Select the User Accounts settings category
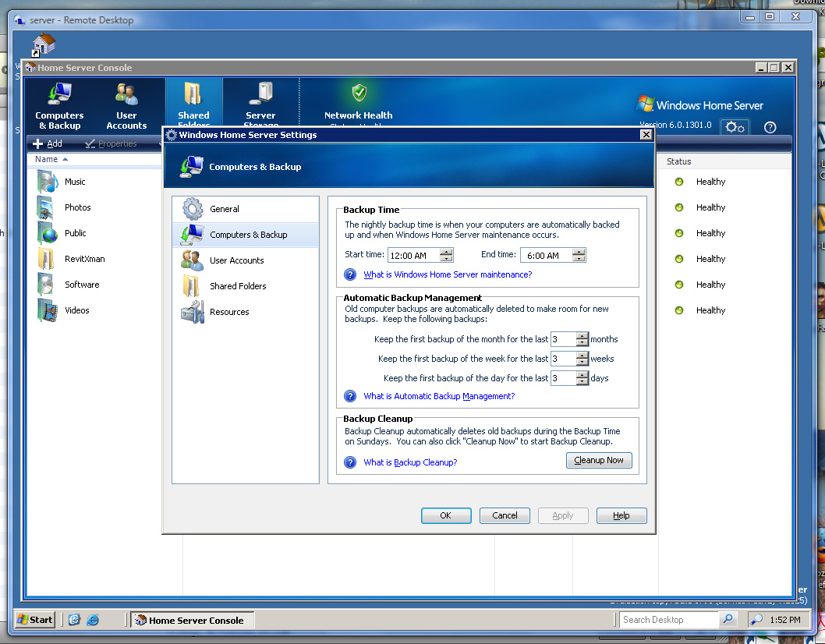The image size is (825, 644). 236,260
